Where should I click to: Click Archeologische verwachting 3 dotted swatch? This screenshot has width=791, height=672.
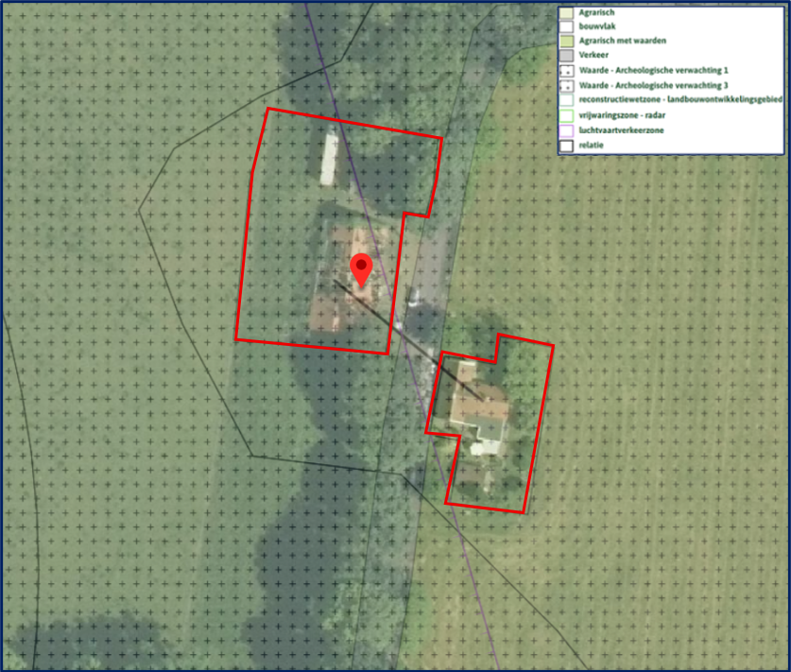[x=566, y=85]
